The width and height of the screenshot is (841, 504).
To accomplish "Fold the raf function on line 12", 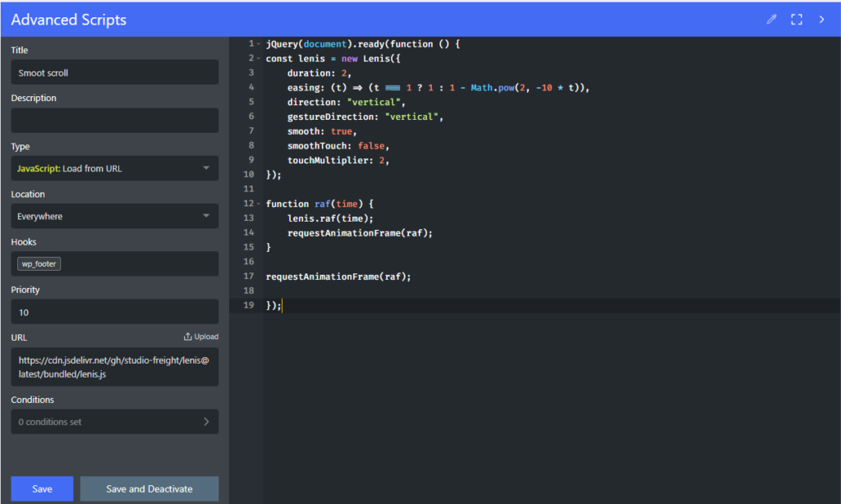I will (x=259, y=204).
